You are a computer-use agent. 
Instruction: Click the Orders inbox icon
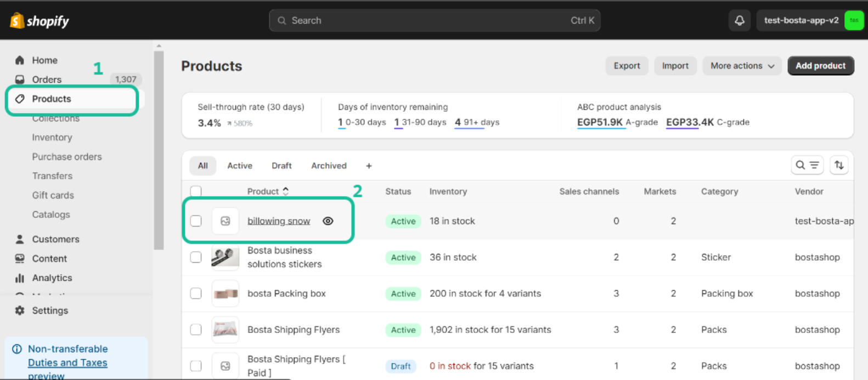point(20,80)
